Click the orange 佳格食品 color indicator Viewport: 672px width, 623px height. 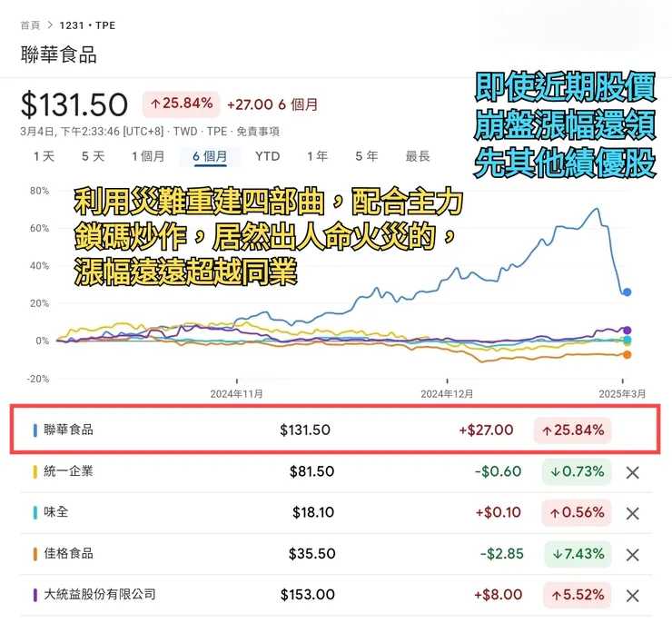pos(35,554)
